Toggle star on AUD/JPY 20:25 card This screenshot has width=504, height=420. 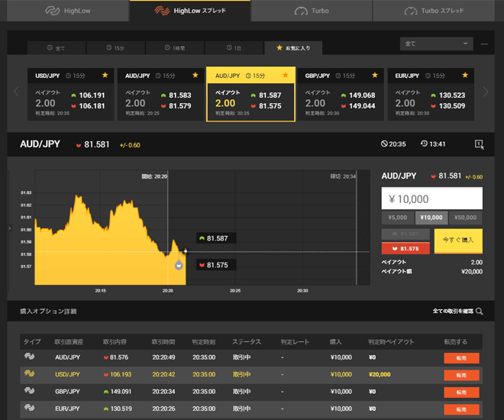click(x=195, y=75)
